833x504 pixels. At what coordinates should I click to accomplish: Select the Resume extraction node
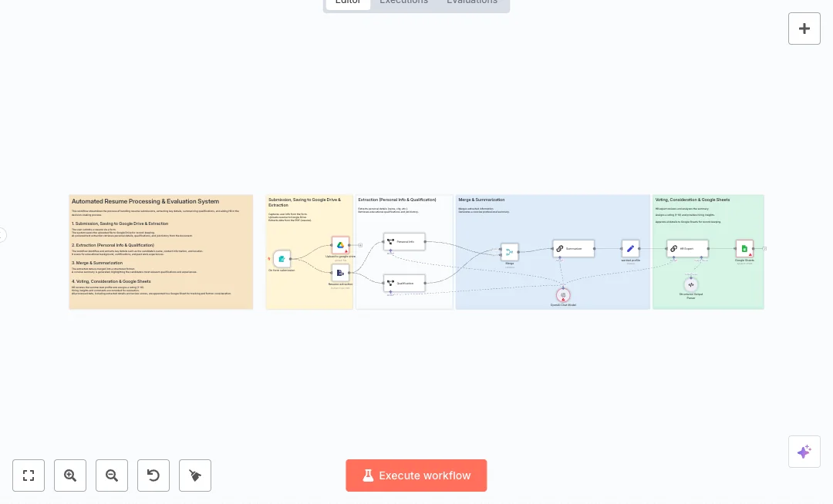coord(340,273)
